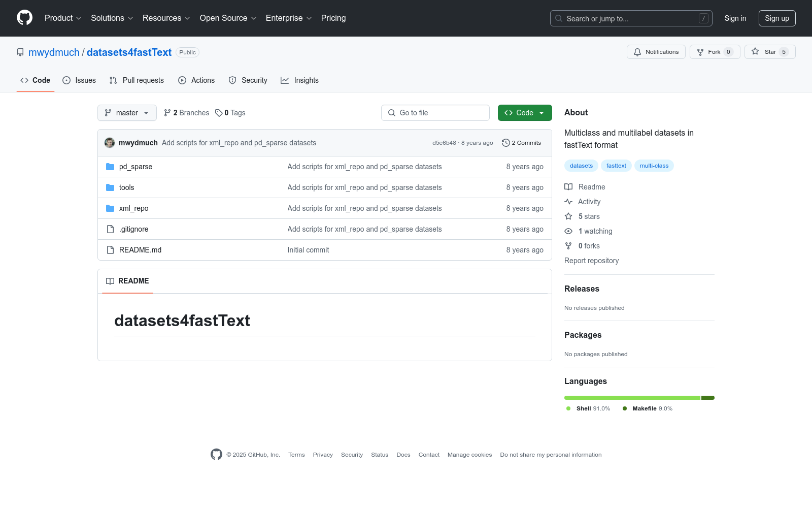The image size is (812, 508).
Task: Open the tools folder icon
Action: tap(110, 187)
